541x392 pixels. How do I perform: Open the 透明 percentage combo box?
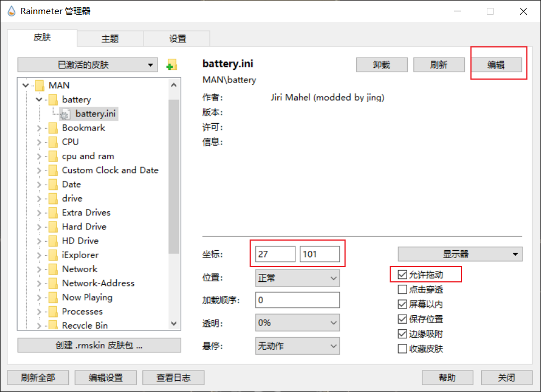(x=298, y=323)
